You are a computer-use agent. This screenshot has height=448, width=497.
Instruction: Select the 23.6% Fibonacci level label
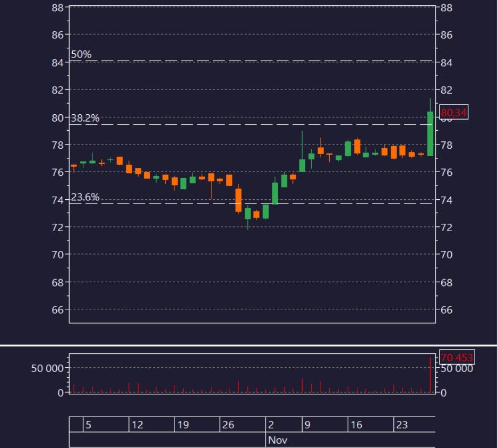point(85,197)
